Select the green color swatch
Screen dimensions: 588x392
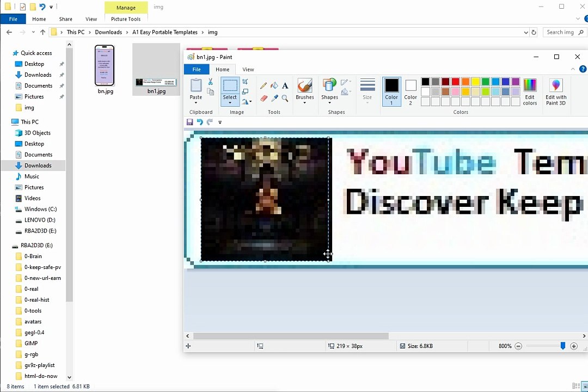click(x=486, y=82)
